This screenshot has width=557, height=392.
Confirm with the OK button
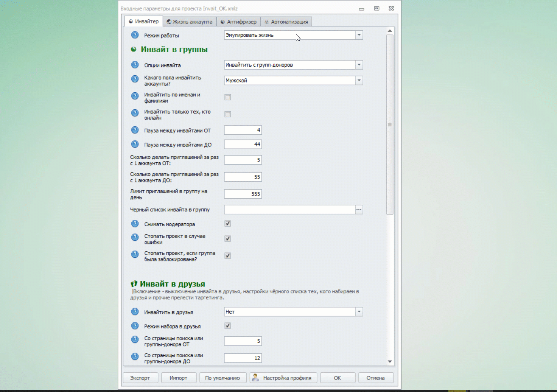[338, 378]
